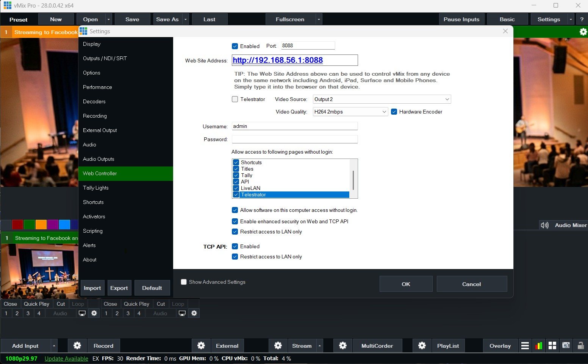Click the MultiCorder button

click(x=377, y=345)
